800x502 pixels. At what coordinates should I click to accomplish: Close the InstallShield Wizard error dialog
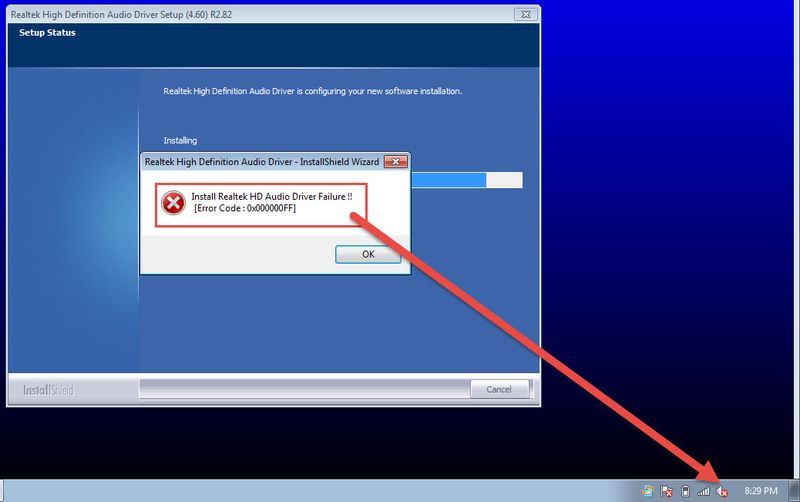pos(395,162)
